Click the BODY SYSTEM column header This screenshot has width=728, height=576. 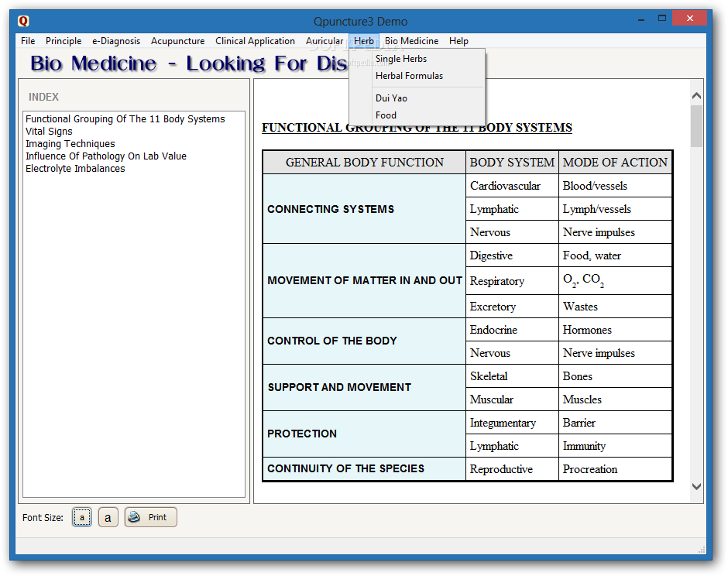512,162
